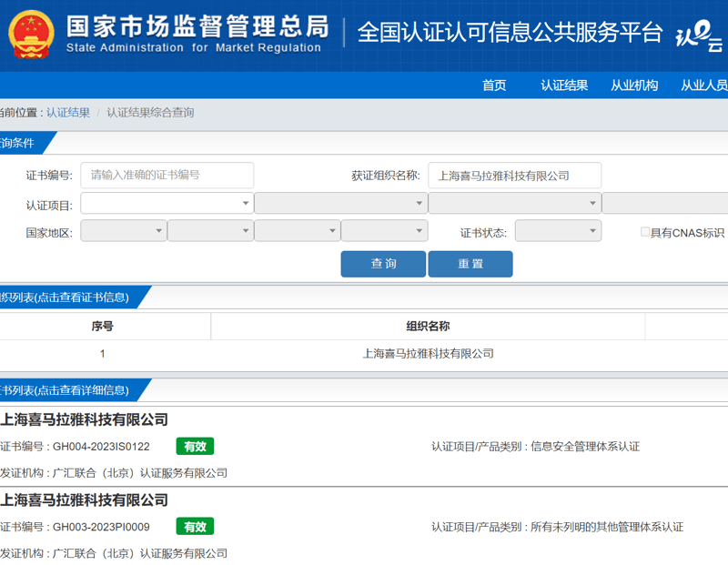Focus the 证书编号 input field
Image resolution: width=728 pixels, height=565 pixels.
[x=167, y=175]
